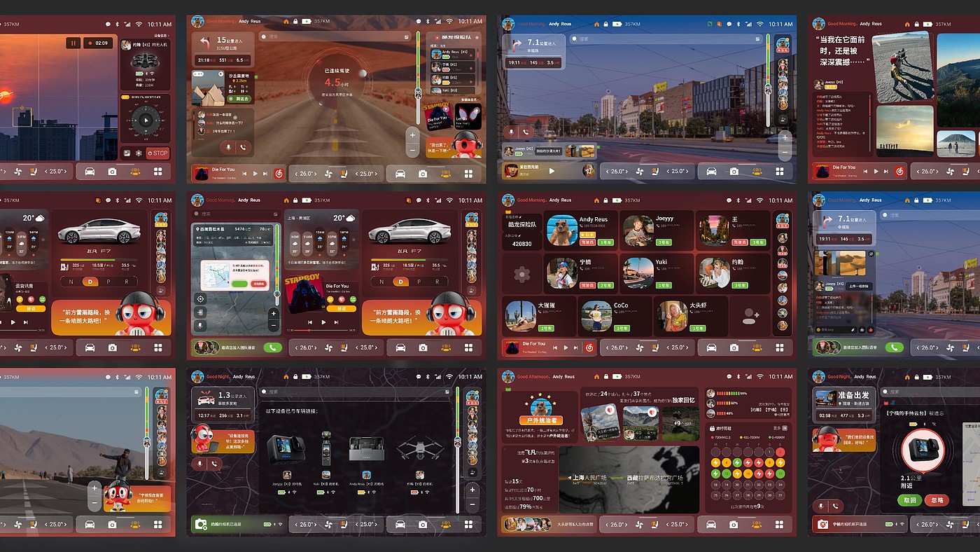Select gear D on weather screen car panel

click(400, 282)
